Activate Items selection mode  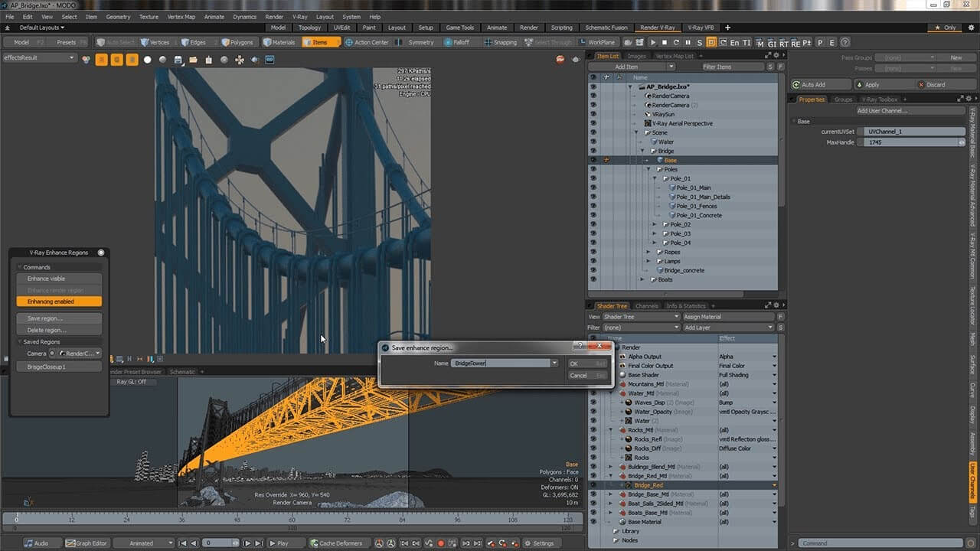[x=320, y=42]
